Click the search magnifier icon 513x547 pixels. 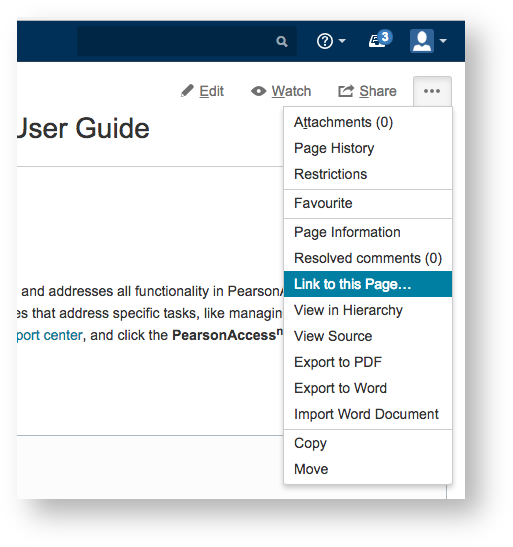(x=282, y=42)
